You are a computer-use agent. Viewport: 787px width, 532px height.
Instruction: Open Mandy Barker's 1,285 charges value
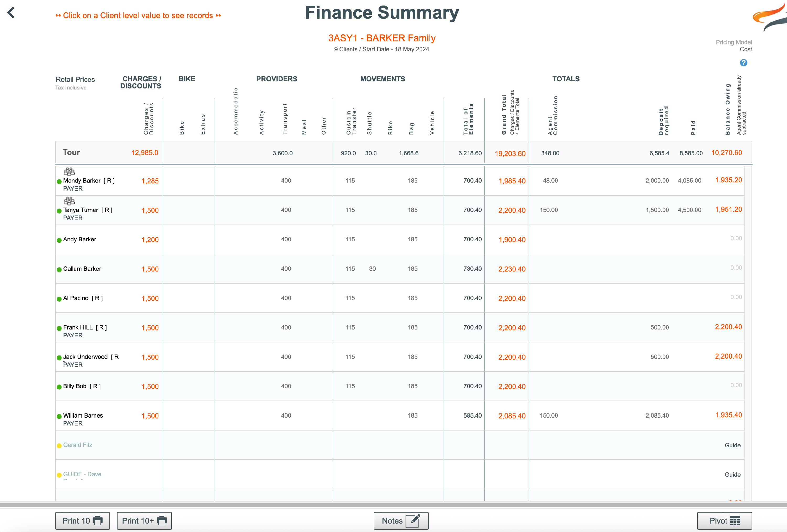click(x=150, y=181)
